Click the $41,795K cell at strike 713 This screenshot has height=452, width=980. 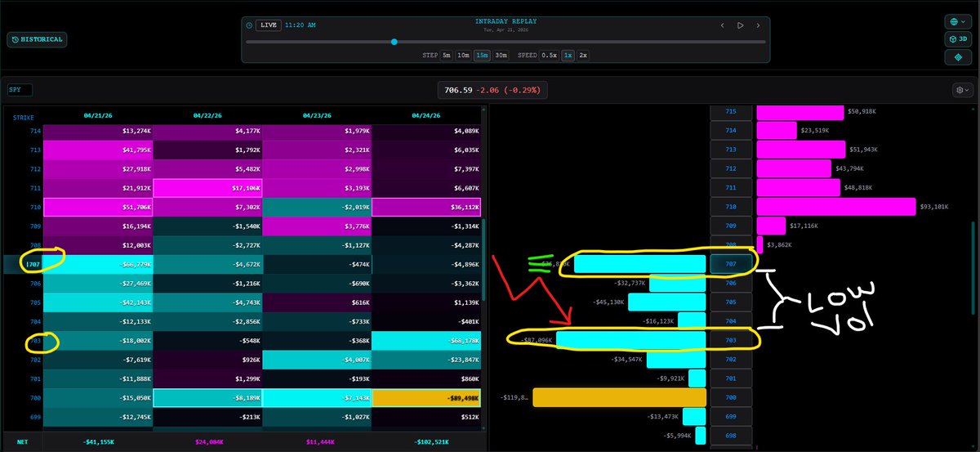(97, 150)
